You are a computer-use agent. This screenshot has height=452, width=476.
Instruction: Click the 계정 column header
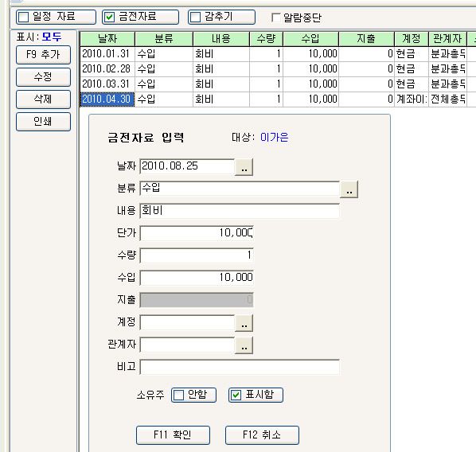[x=412, y=39]
